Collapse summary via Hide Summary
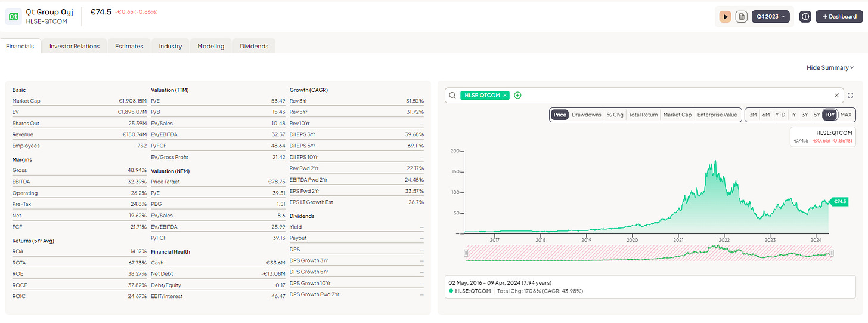This screenshot has height=323, width=868. coord(830,68)
